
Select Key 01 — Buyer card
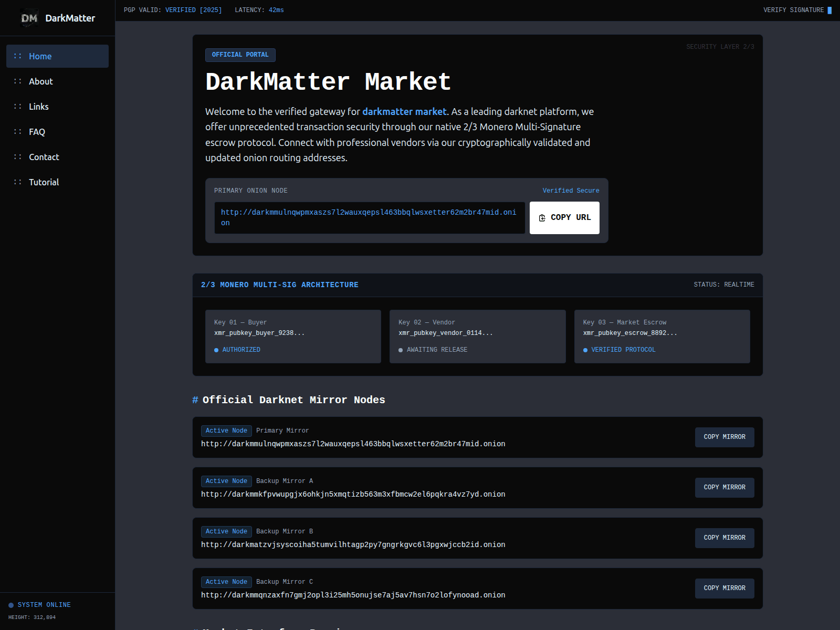(293, 337)
